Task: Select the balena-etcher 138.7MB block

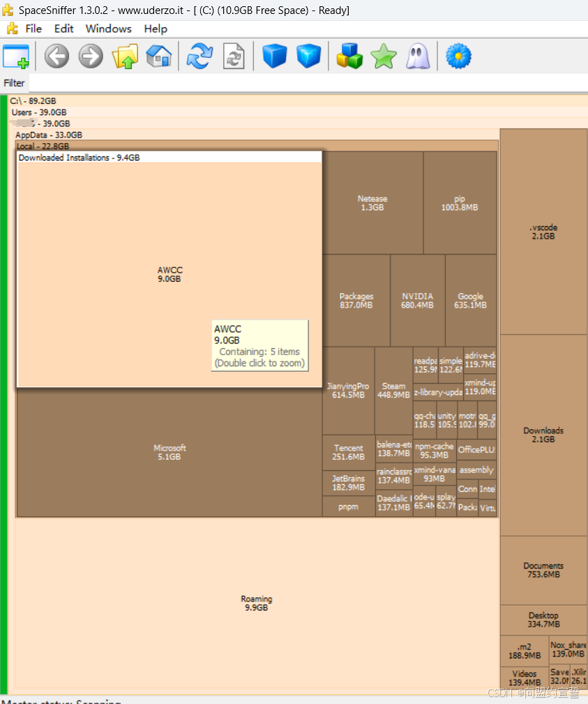Action: click(x=393, y=449)
